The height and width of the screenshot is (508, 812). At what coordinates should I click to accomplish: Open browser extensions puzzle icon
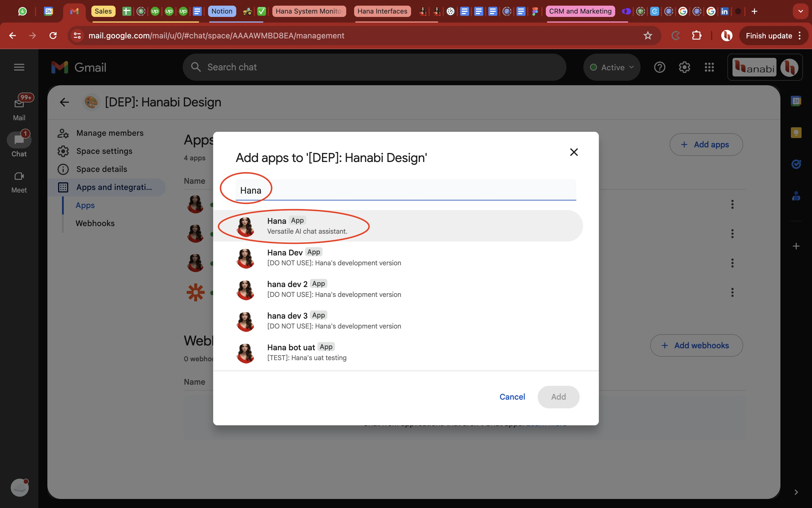pyautogui.click(x=697, y=36)
